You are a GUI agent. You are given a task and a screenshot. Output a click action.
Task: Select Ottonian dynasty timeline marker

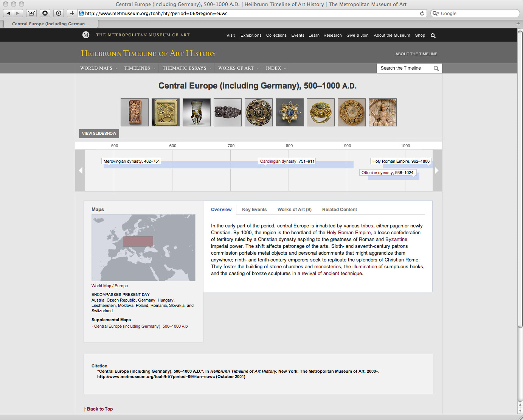387,173
